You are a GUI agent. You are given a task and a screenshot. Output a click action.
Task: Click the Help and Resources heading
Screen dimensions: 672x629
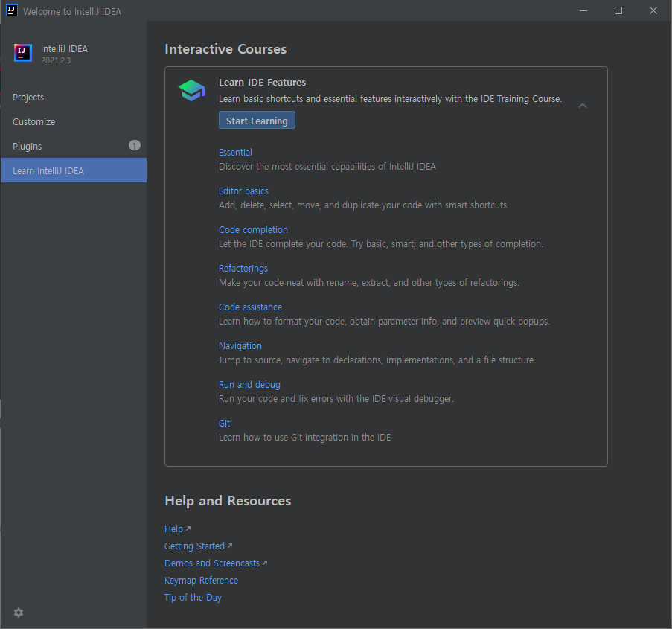228,501
